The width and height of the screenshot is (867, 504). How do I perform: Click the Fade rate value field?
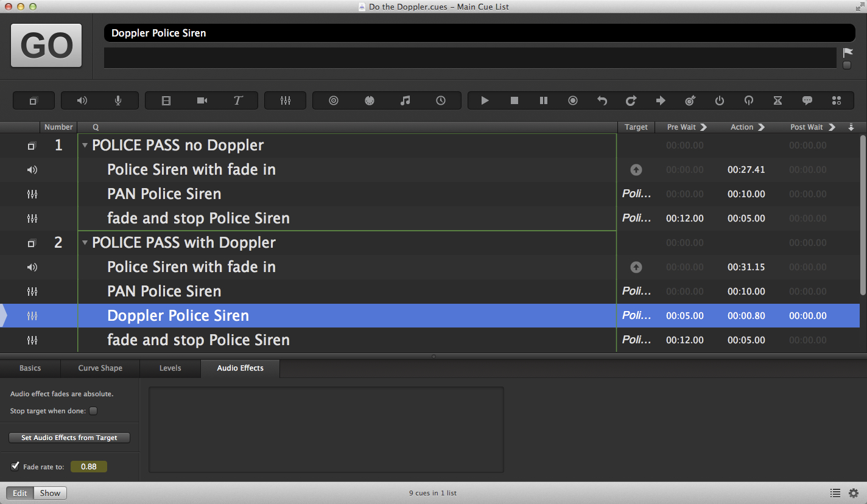click(x=89, y=467)
